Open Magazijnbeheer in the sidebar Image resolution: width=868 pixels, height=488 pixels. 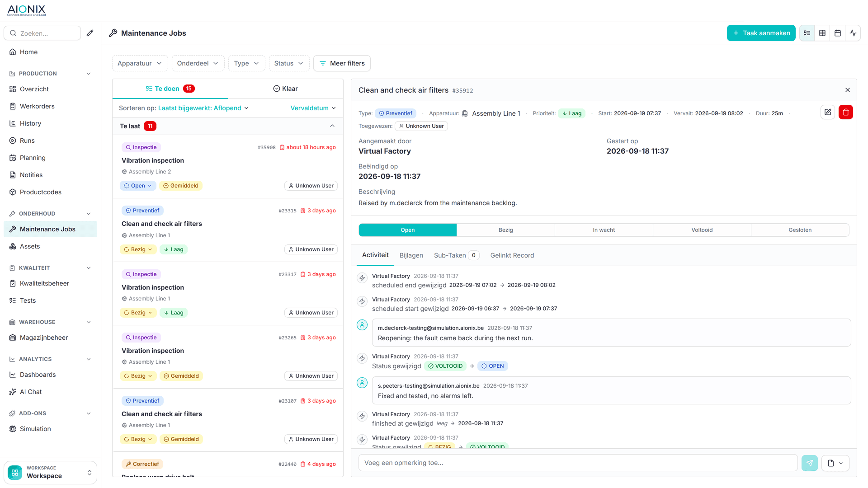50,338
